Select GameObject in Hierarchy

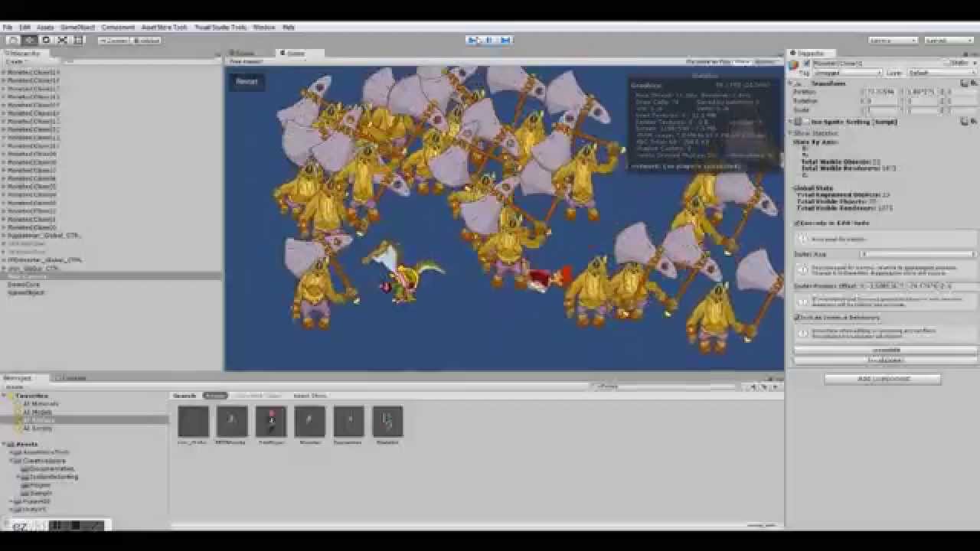click(x=26, y=292)
